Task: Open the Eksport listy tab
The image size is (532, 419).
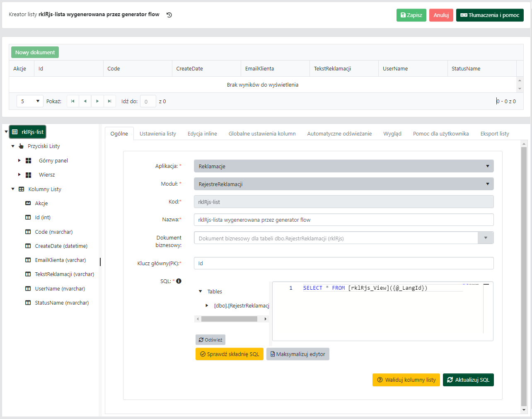Action: coord(494,133)
